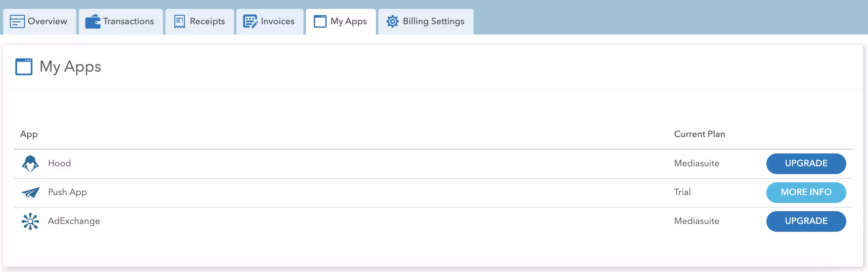Image resolution: width=868 pixels, height=272 pixels.
Task: Open the Push App name
Action: [x=67, y=192]
